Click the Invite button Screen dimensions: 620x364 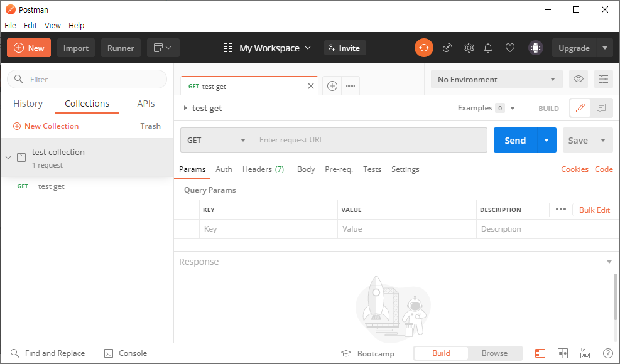coord(345,48)
